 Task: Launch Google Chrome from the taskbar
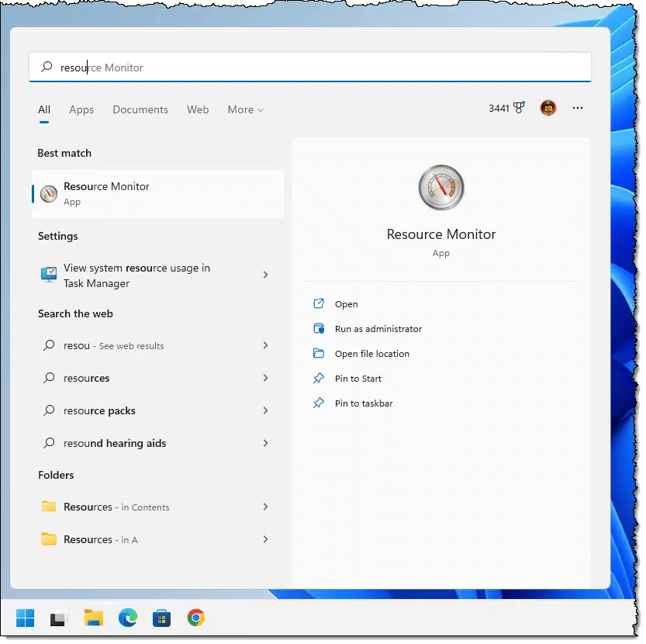pos(195,618)
